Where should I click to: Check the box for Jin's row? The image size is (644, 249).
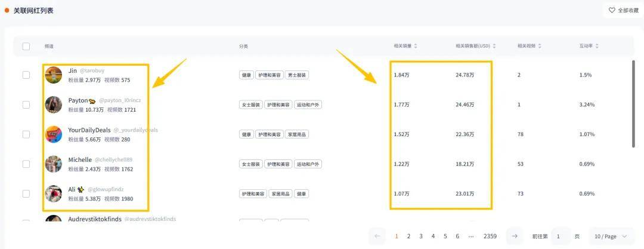pos(26,75)
